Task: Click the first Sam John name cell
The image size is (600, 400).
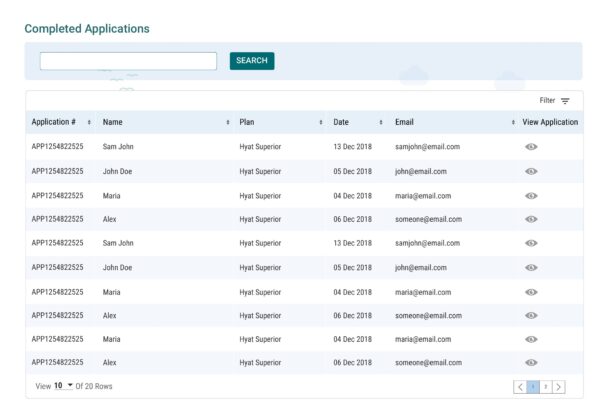Action: click(118, 147)
